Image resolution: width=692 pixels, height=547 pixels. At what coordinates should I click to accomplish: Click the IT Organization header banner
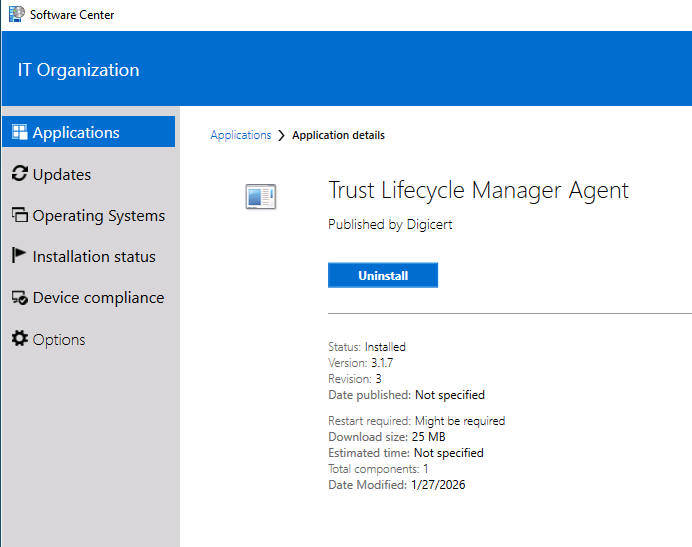pos(79,70)
